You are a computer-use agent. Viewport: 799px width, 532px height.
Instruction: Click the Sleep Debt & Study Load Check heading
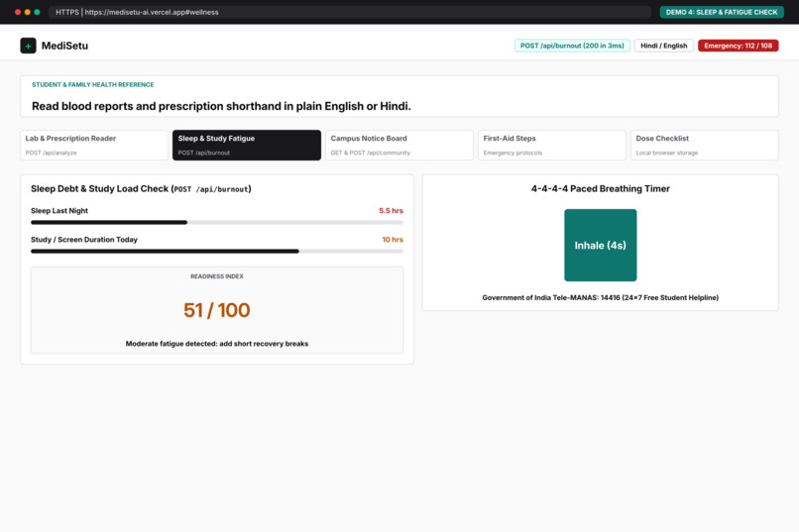(141, 189)
